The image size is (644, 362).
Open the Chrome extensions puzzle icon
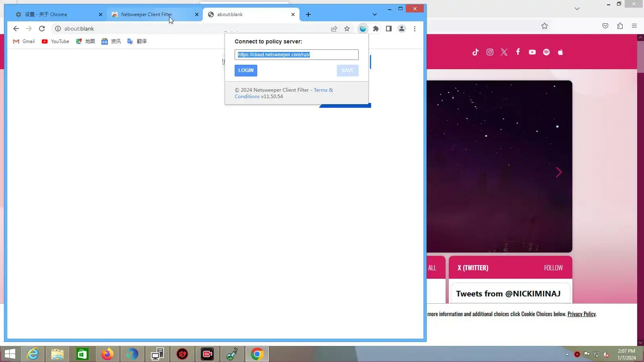pyautogui.click(x=376, y=29)
